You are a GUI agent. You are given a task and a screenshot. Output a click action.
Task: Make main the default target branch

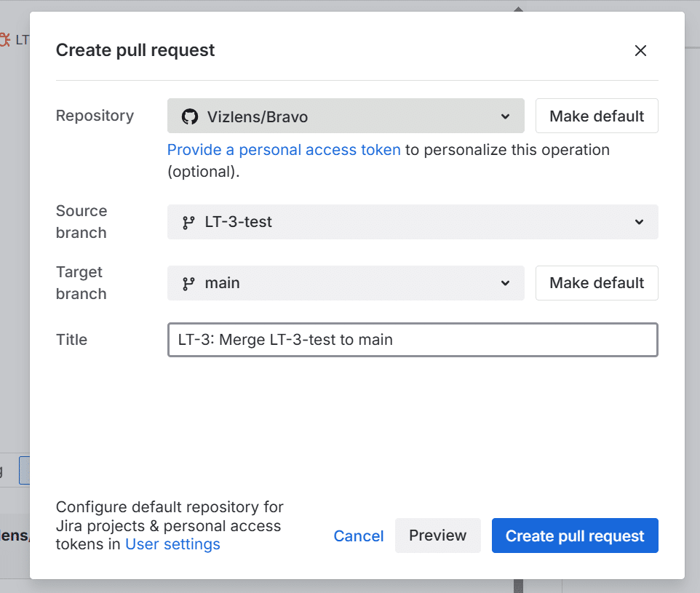point(597,283)
